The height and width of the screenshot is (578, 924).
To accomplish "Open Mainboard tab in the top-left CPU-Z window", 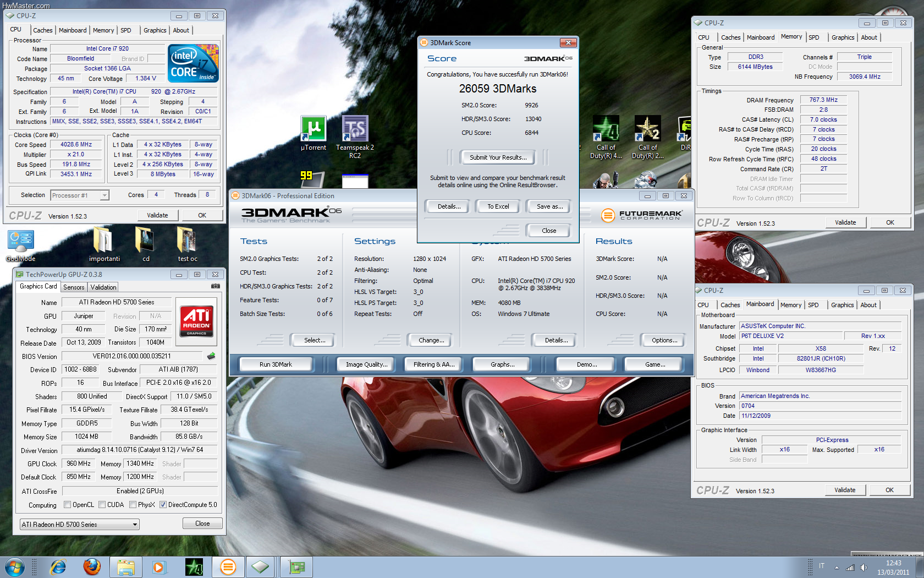I will click(x=73, y=30).
